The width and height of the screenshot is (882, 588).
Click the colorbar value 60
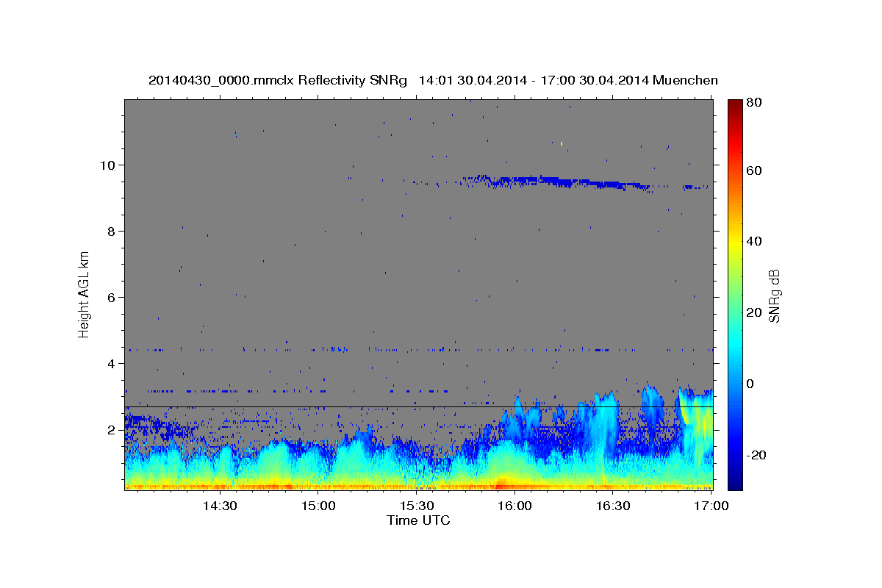756,170
